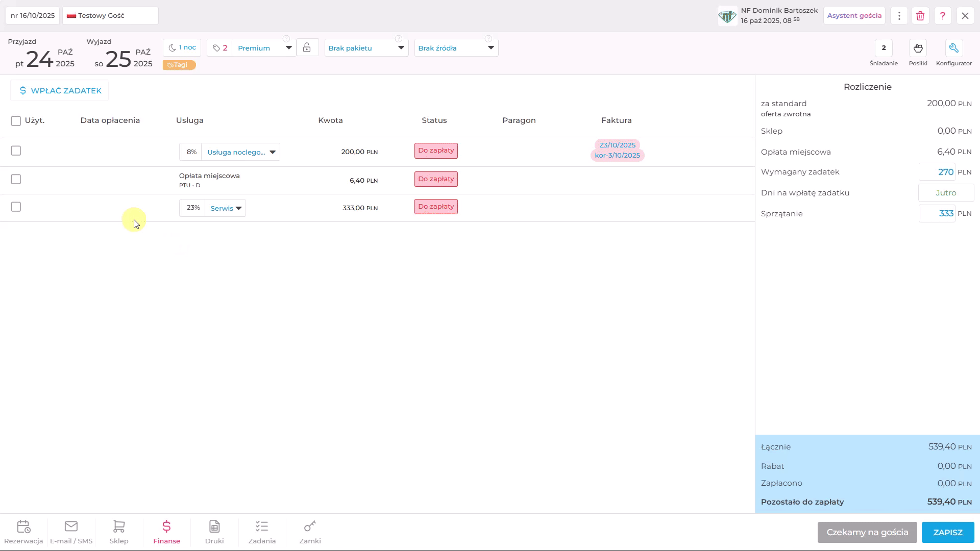
Task: Open the Brak źródła dropdown
Action: coord(456,48)
